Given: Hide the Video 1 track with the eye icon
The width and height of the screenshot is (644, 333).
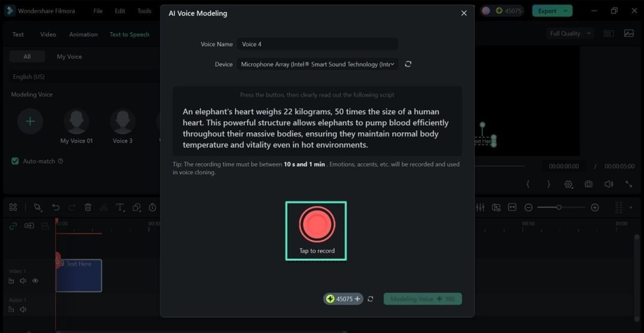Looking at the screenshot, I should coord(35,281).
